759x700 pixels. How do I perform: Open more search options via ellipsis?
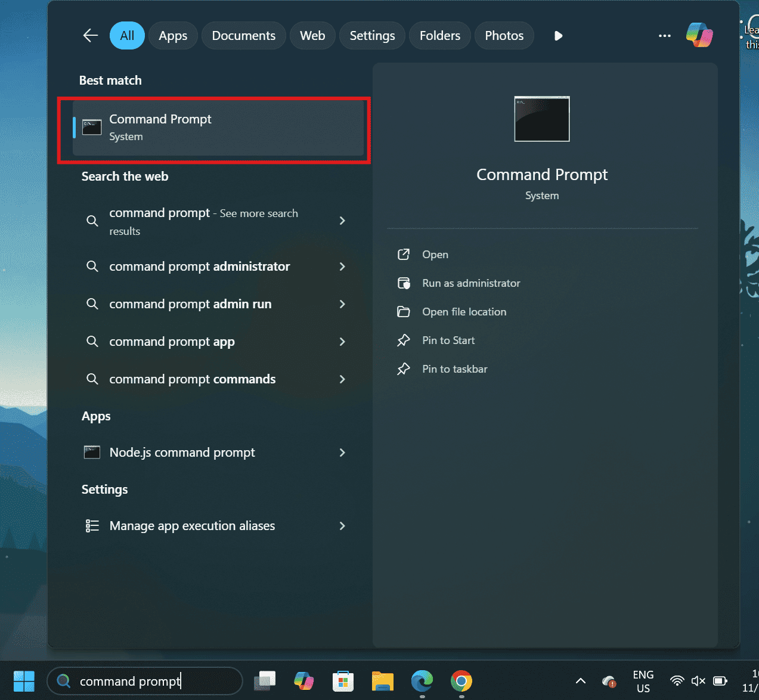[x=664, y=36]
